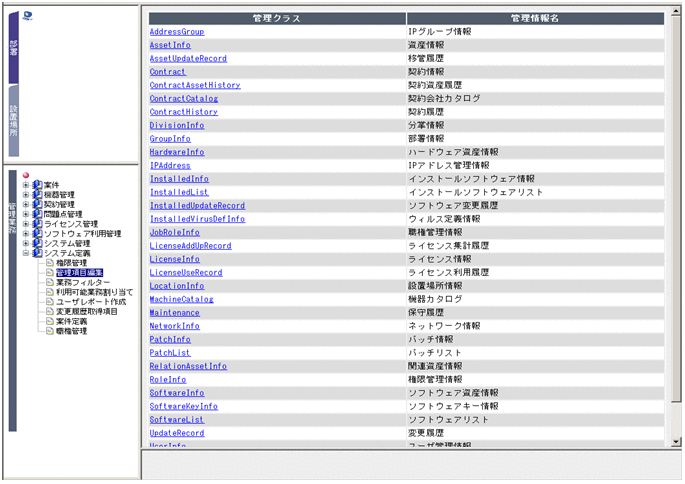685x484 pixels.
Task: Click the page icon beside 業務フィルター
Action: click(x=49, y=282)
